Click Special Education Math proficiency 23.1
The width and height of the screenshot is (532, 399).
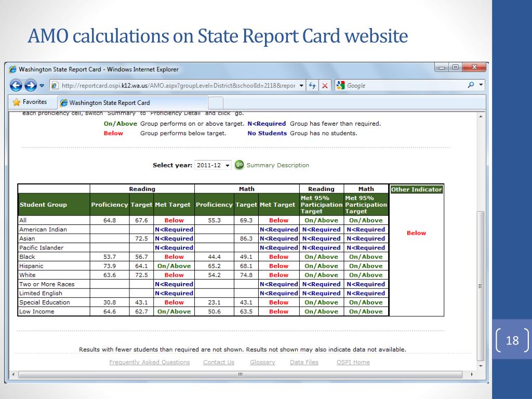coord(214,302)
